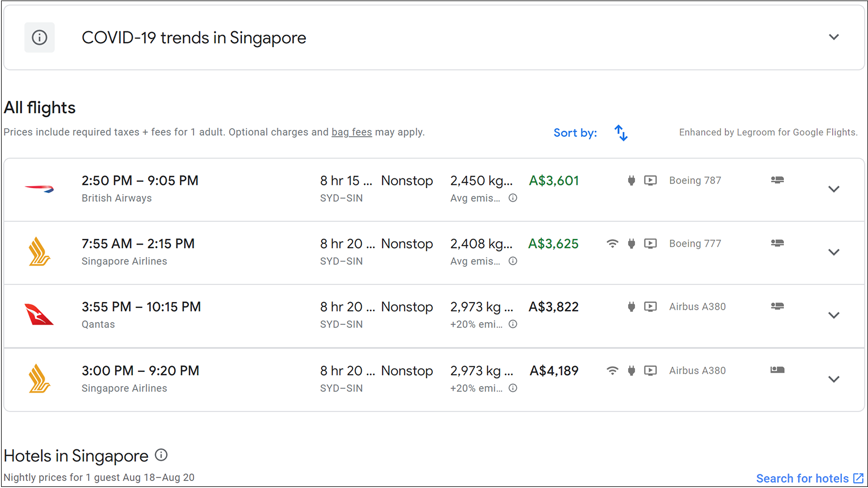Click the COVID-19 trends in Singapore heading
The width and height of the screenshot is (868, 488).
[x=194, y=37]
